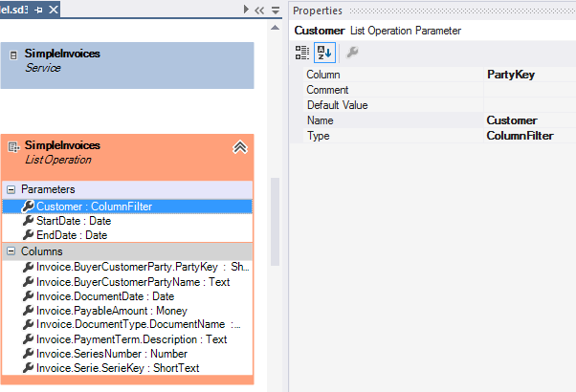576x392 pixels.
Task: Click the wrench icon beside Customer parameter
Action: 29,206
